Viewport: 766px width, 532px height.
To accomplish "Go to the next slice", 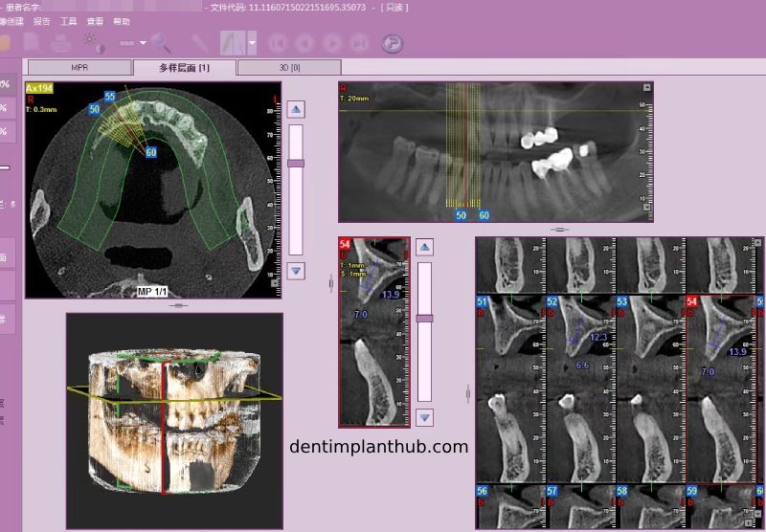I will (x=332, y=43).
